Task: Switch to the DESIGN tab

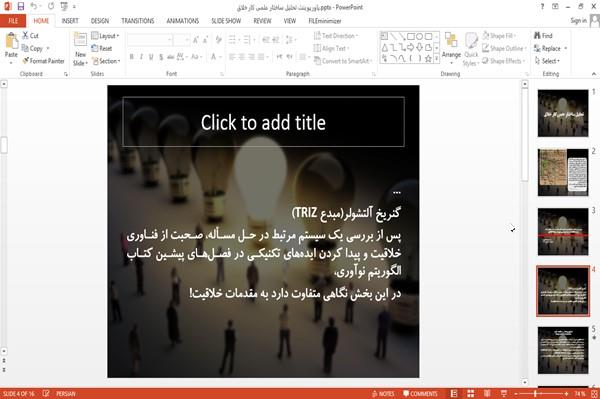Action: (x=99, y=21)
